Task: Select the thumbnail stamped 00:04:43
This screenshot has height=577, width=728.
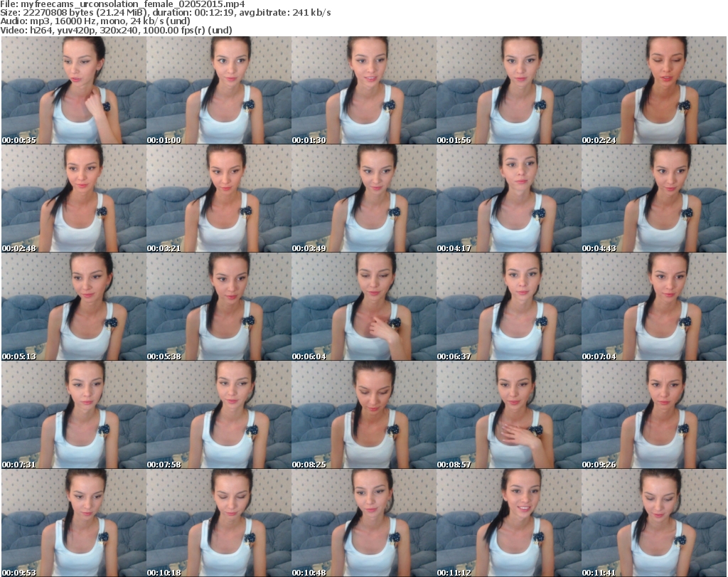Action: click(x=654, y=198)
